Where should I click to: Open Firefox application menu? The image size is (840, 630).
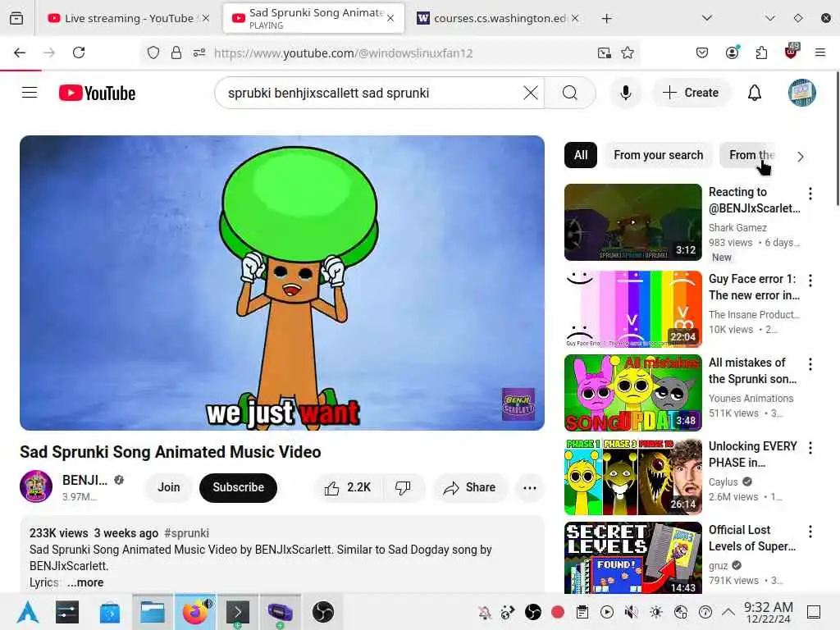[x=820, y=52]
